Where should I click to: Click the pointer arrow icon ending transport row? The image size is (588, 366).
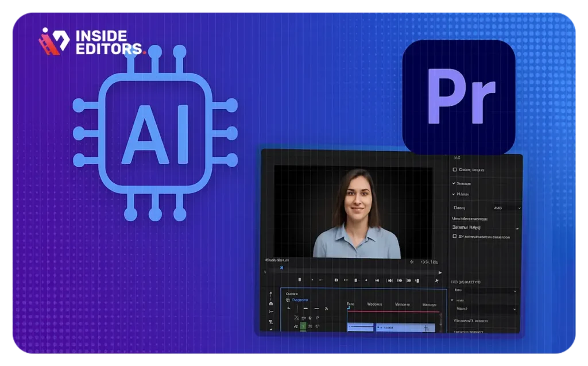[437, 281]
